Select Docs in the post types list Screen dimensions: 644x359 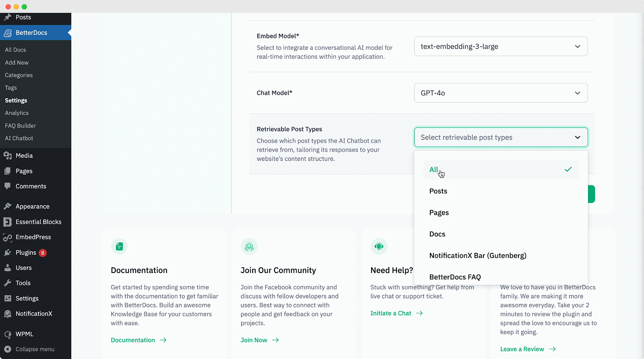pyautogui.click(x=501, y=234)
